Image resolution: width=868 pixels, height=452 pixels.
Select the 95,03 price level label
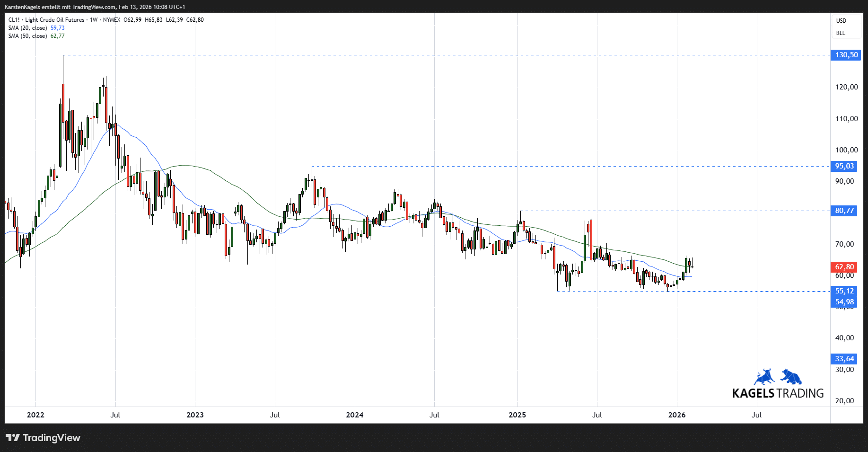pos(844,166)
